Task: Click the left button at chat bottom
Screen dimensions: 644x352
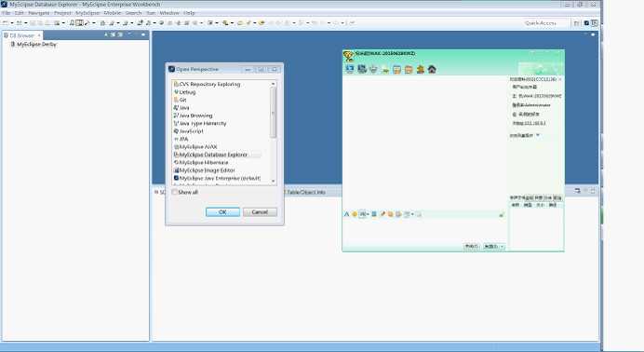Action: point(471,247)
